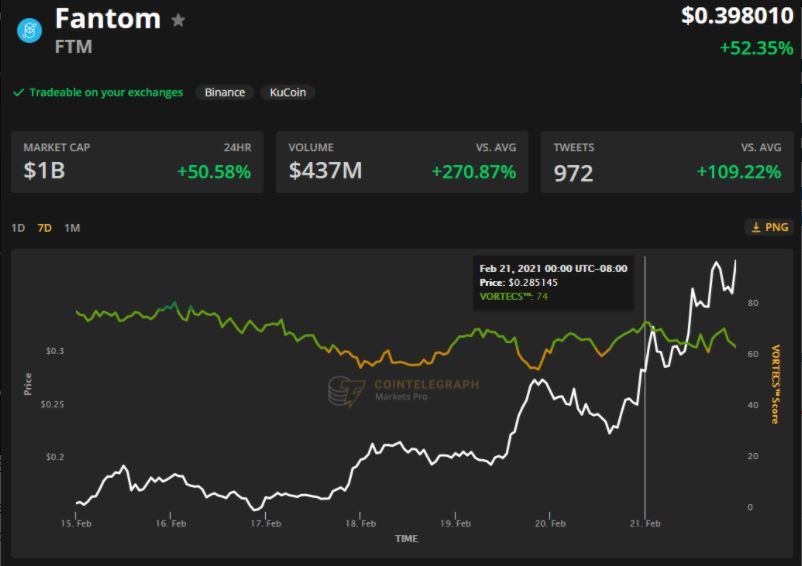Select the Binance exchange tag
This screenshot has width=802, height=566.
coord(225,92)
